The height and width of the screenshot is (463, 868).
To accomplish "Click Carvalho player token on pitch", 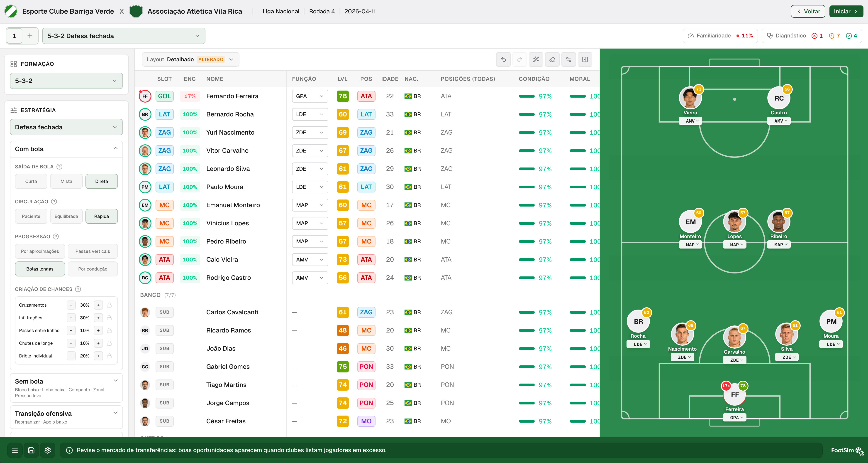I will [734, 337].
